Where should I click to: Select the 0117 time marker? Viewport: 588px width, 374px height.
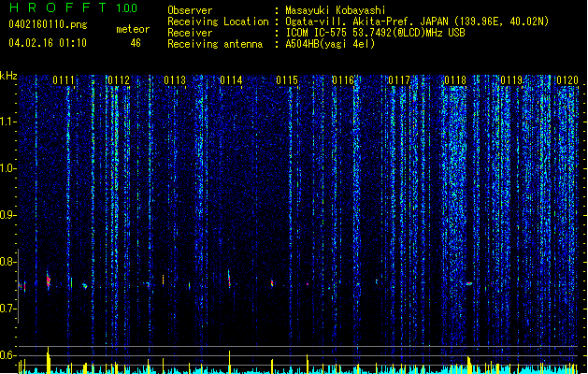point(399,80)
